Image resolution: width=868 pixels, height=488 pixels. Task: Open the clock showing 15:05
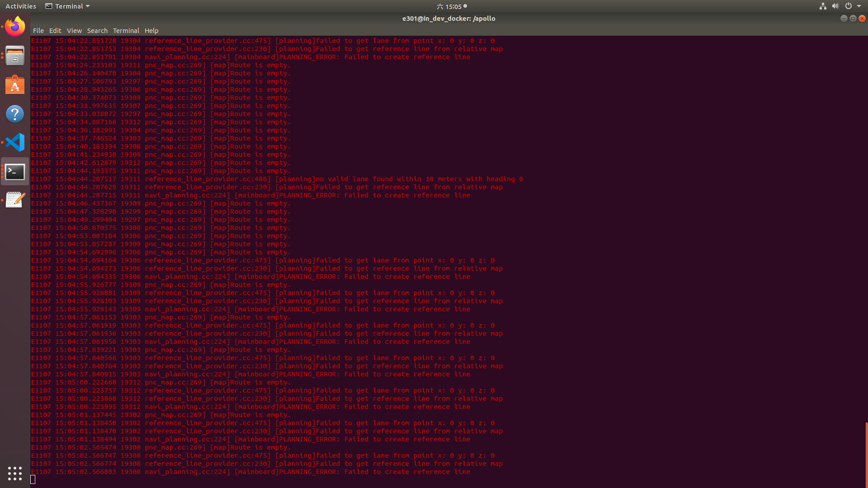pos(452,6)
